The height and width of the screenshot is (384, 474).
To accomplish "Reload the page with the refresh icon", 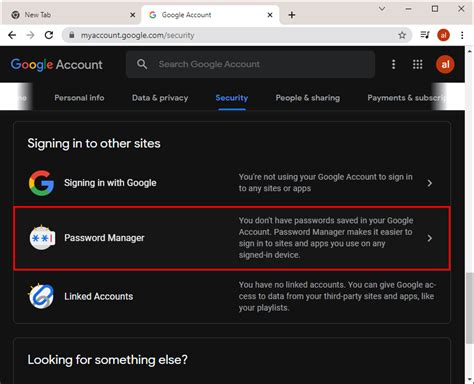I will 49,35.
